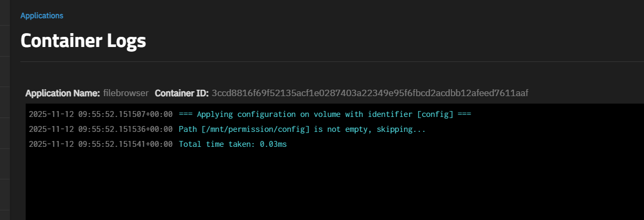Click the Application Name label
This screenshot has width=644, height=220.
pos(63,93)
